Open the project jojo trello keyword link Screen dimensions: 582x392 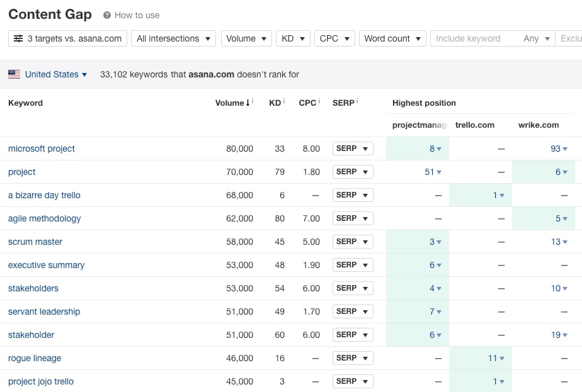[x=41, y=381]
